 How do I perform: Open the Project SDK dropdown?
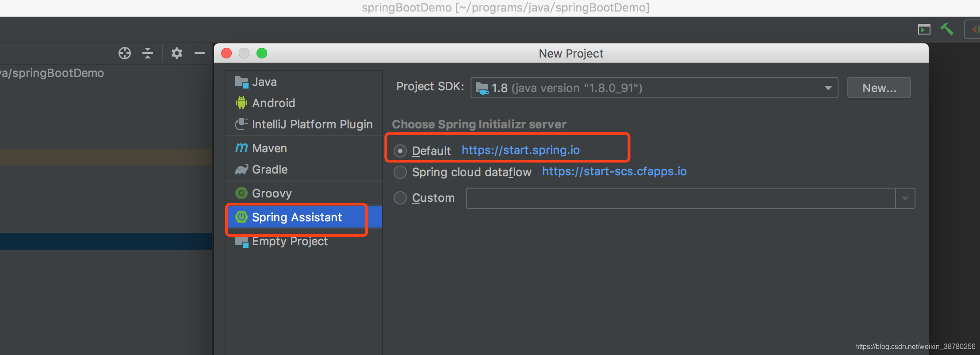pyautogui.click(x=655, y=88)
